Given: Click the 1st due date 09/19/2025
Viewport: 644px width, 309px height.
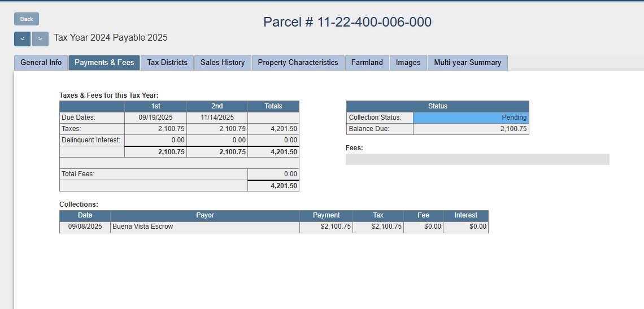Looking at the screenshot, I should pos(155,117).
